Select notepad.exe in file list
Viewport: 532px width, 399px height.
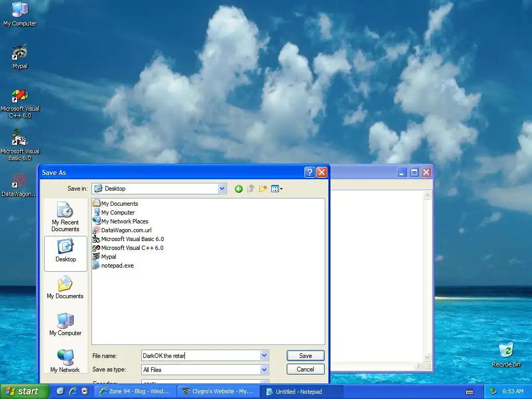[113, 265]
